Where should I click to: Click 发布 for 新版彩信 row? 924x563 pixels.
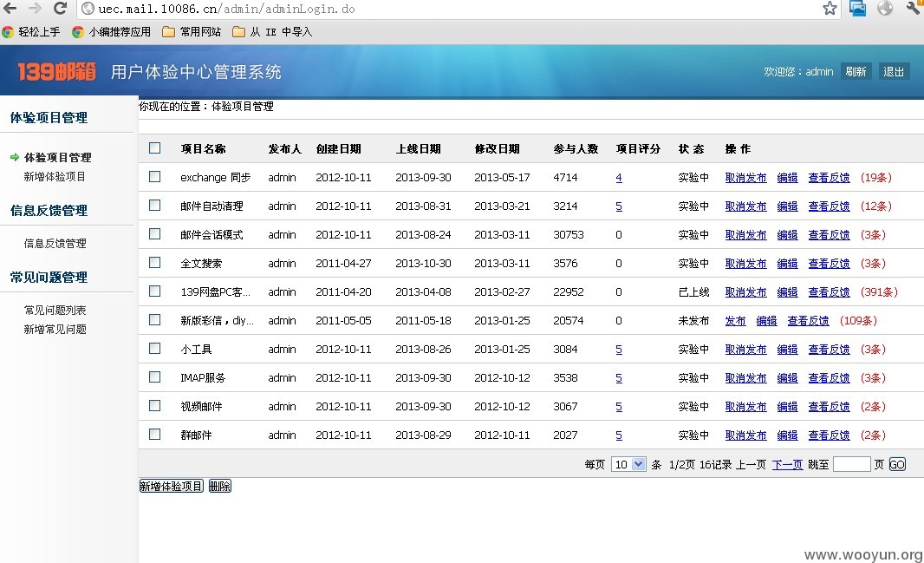[735, 321]
